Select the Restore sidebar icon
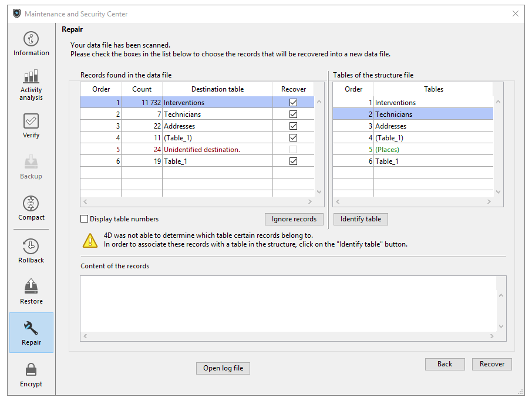 point(31,287)
